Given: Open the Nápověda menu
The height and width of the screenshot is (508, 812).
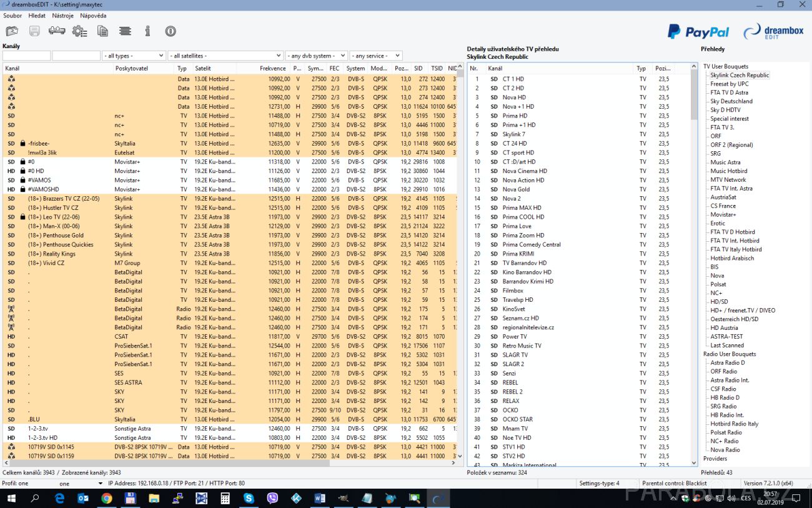Looking at the screenshot, I should click(x=92, y=16).
